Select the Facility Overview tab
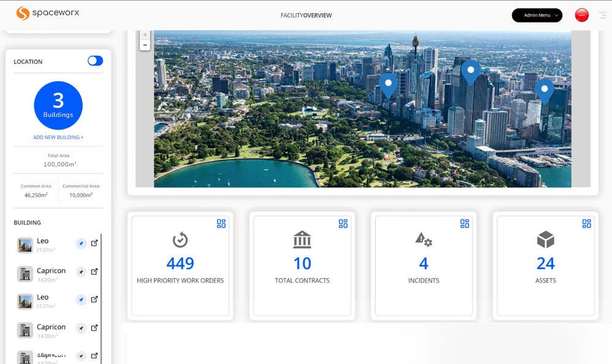 point(306,15)
